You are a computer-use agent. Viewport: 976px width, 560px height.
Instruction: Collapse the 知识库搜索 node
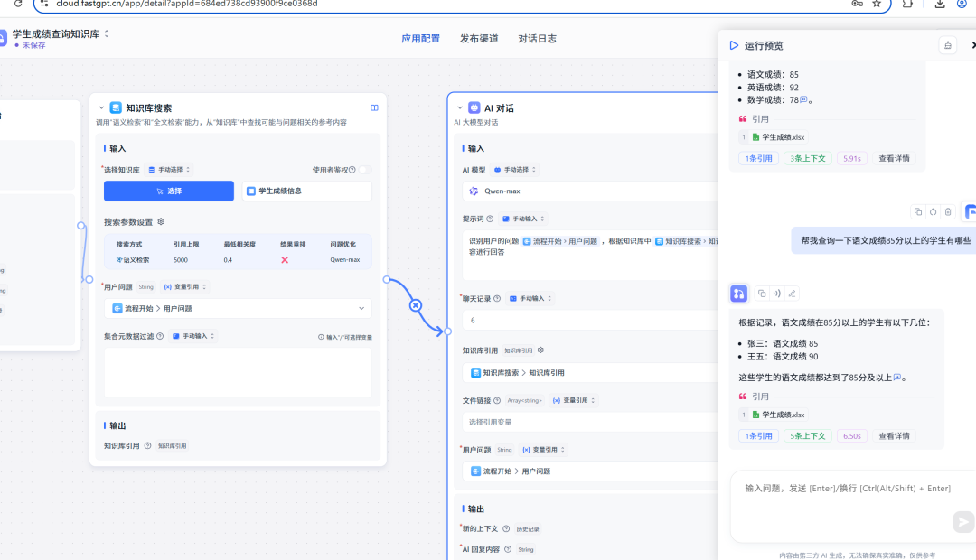click(x=101, y=107)
